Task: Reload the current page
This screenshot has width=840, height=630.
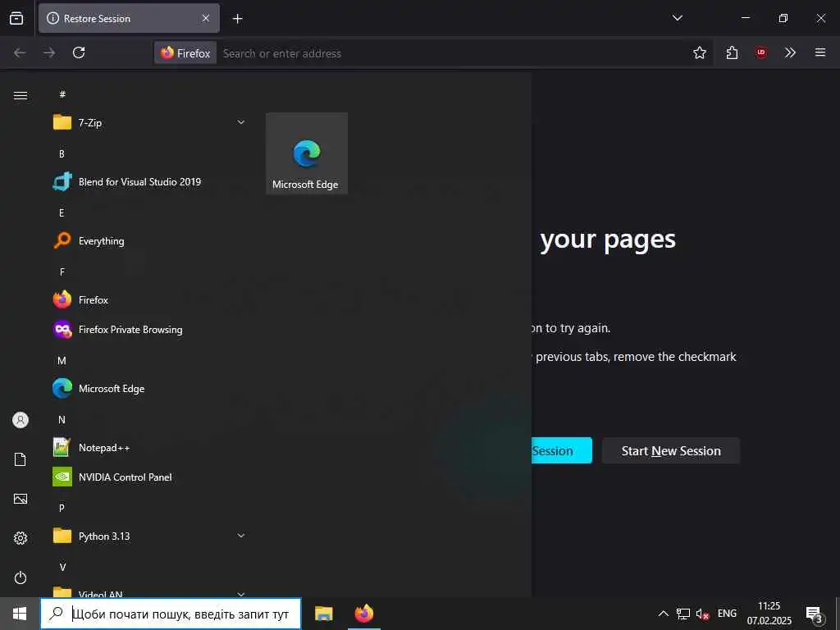Action: click(x=79, y=52)
